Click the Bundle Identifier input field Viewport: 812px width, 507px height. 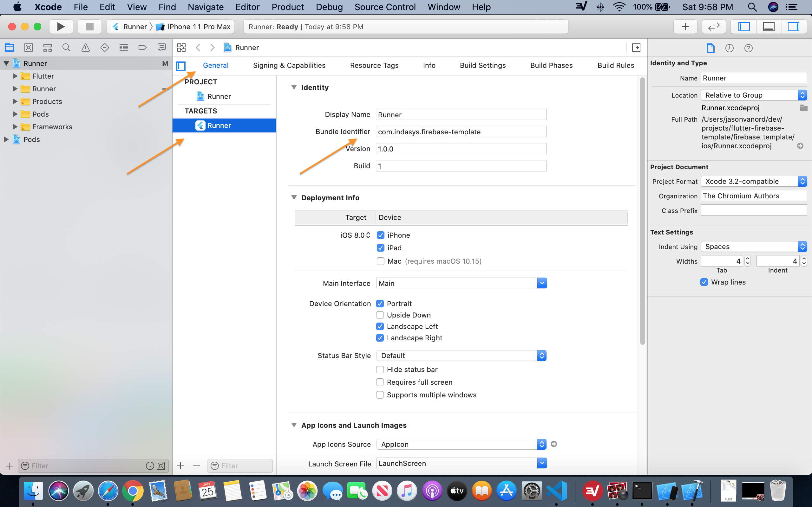[460, 132]
